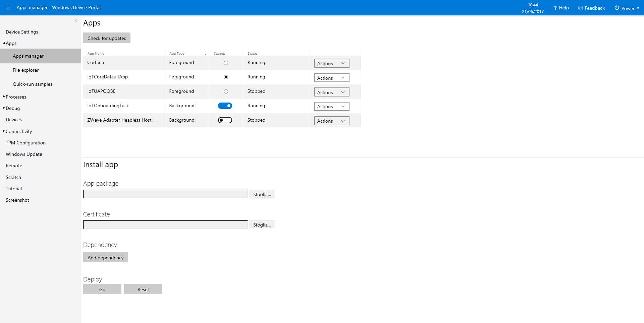Toggle IoTOnboardingTask startup switch off
Screen dimensions: 644x323
coord(225,106)
